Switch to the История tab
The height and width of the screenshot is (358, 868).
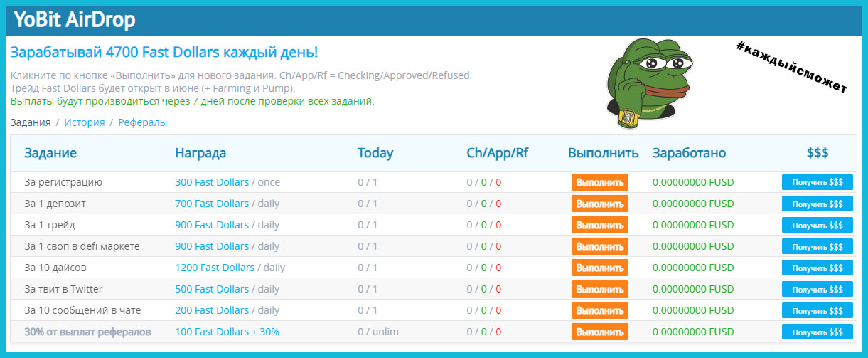84,122
